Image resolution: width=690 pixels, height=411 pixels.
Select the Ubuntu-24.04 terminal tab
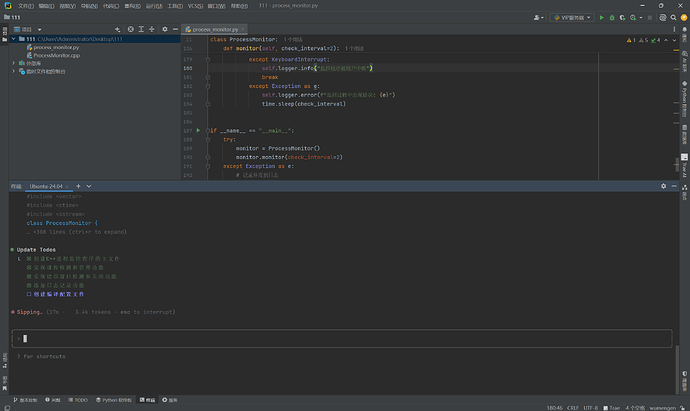(46, 186)
